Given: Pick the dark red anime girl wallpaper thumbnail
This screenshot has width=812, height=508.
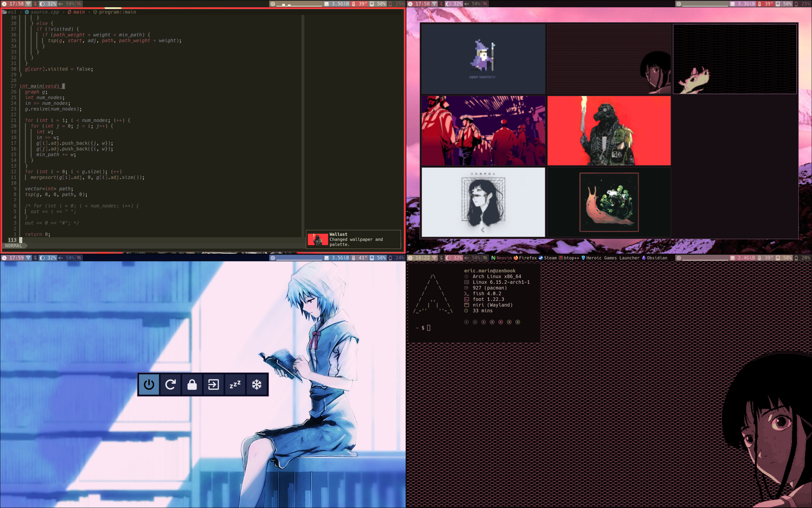Looking at the screenshot, I should 609,59.
